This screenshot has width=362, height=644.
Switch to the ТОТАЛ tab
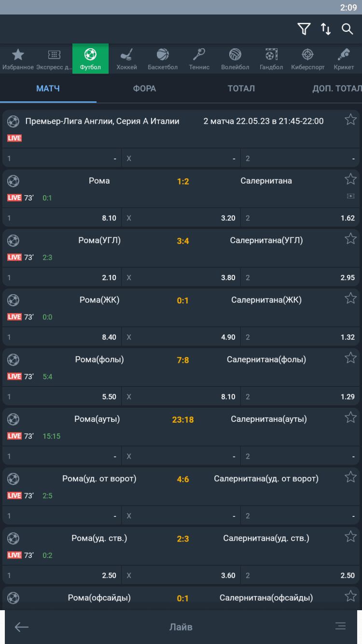pos(241,88)
